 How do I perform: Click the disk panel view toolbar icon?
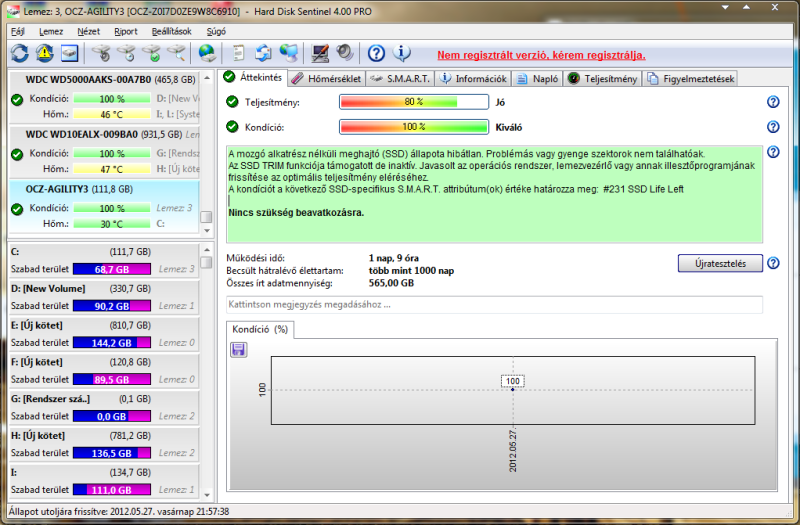pyautogui.click(x=69, y=53)
